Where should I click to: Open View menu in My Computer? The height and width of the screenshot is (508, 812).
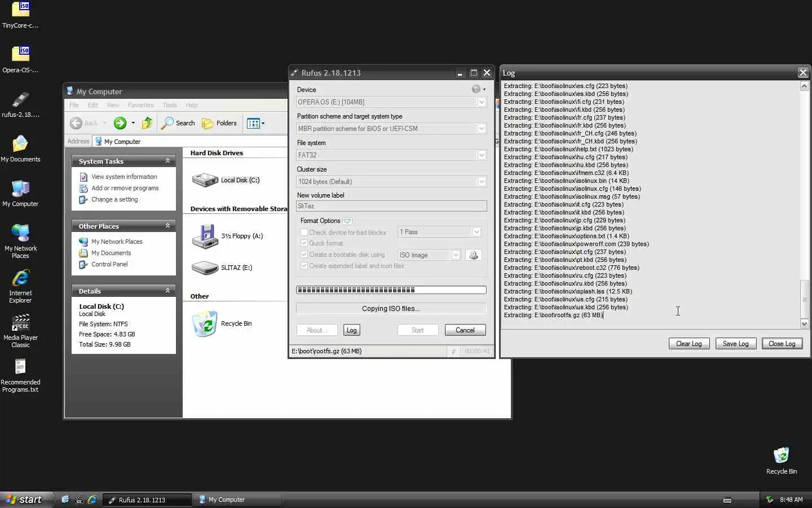point(113,105)
